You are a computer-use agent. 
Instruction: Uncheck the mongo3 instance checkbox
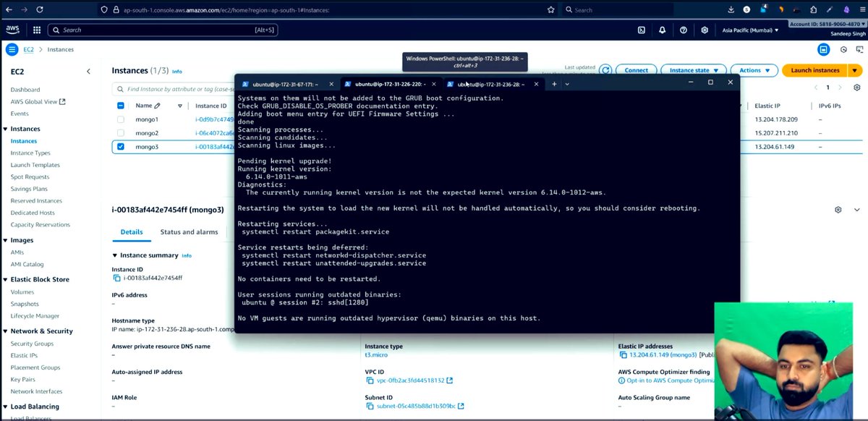[120, 146]
